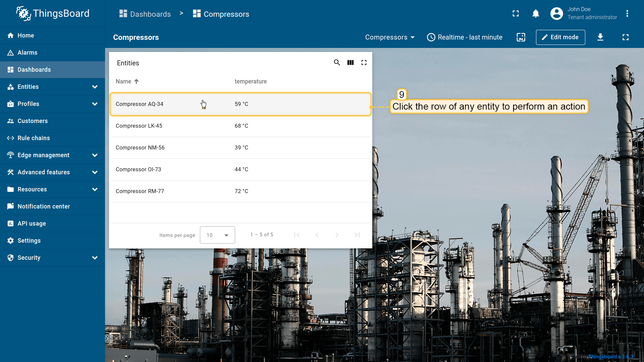Viewport: 644px width, 362px height.
Task: Open search in Entities widget
Action: click(337, 63)
